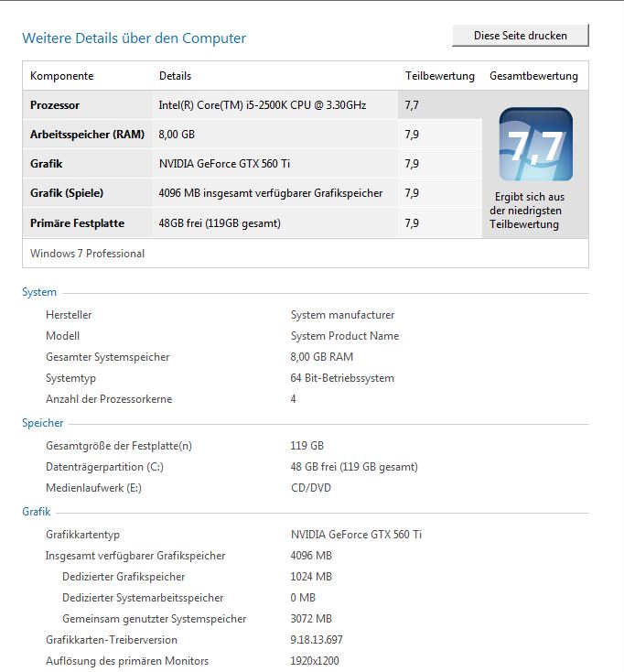The width and height of the screenshot is (624, 672).
Task: Click the '8,00 GB RAM' value
Action: tap(322, 357)
